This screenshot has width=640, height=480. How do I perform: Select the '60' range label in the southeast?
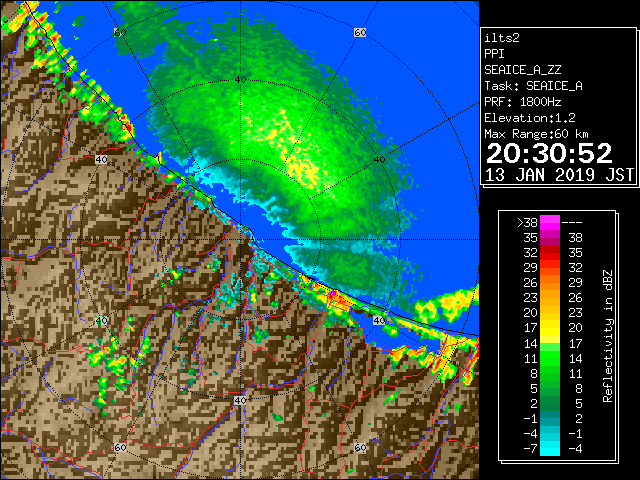(360, 448)
